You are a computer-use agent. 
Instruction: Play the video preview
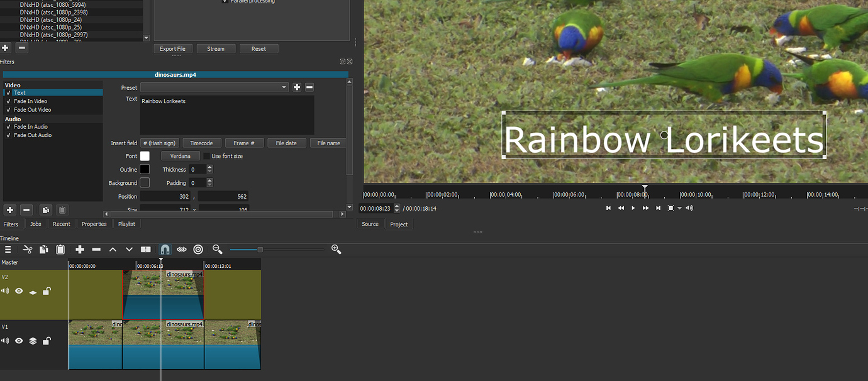[x=633, y=208]
